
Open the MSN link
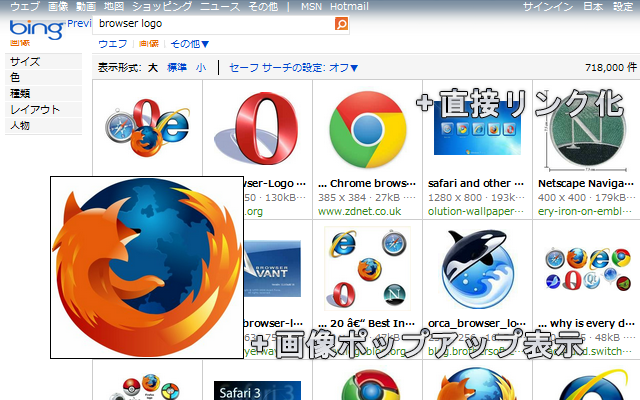(x=311, y=7)
